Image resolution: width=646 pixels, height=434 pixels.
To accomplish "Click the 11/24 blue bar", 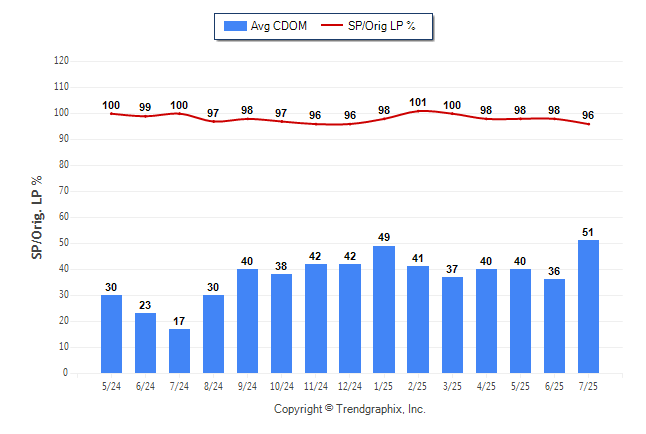I will coord(316,319).
